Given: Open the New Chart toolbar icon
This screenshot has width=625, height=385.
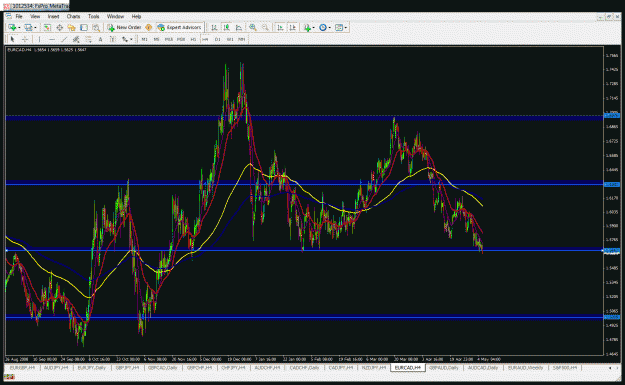Looking at the screenshot, I should pyautogui.click(x=12, y=28).
